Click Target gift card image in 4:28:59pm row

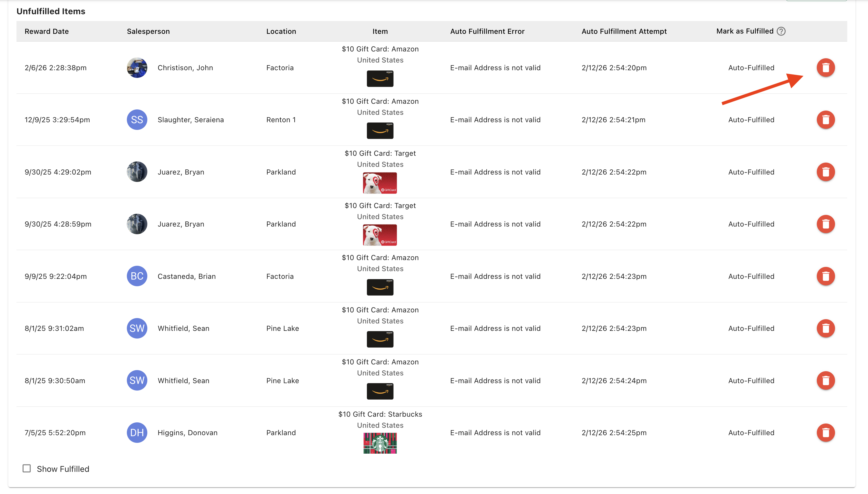click(x=380, y=235)
